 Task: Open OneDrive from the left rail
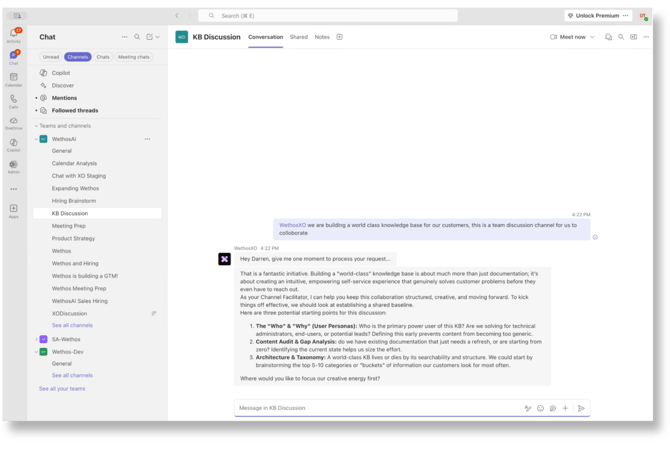tap(14, 122)
